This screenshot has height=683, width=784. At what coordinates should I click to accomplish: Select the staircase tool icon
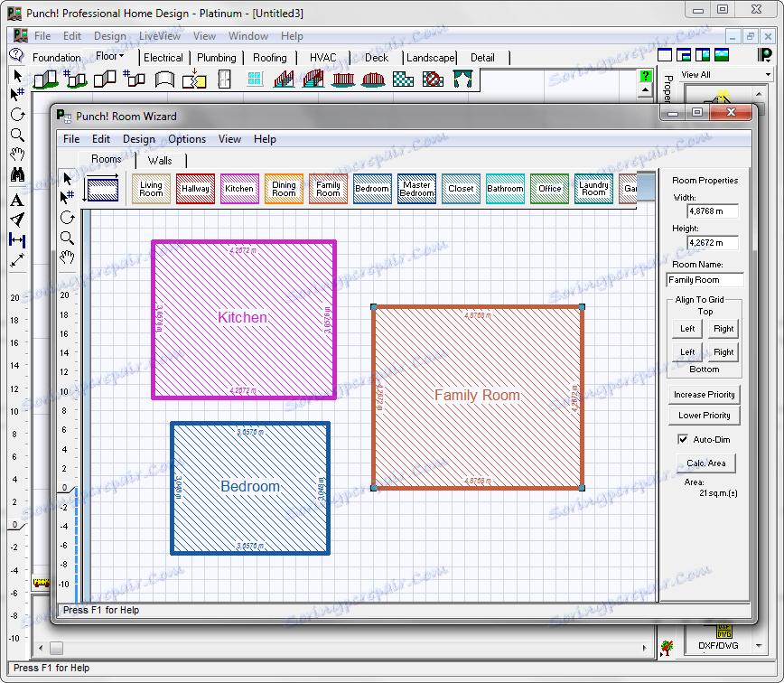[x=284, y=79]
